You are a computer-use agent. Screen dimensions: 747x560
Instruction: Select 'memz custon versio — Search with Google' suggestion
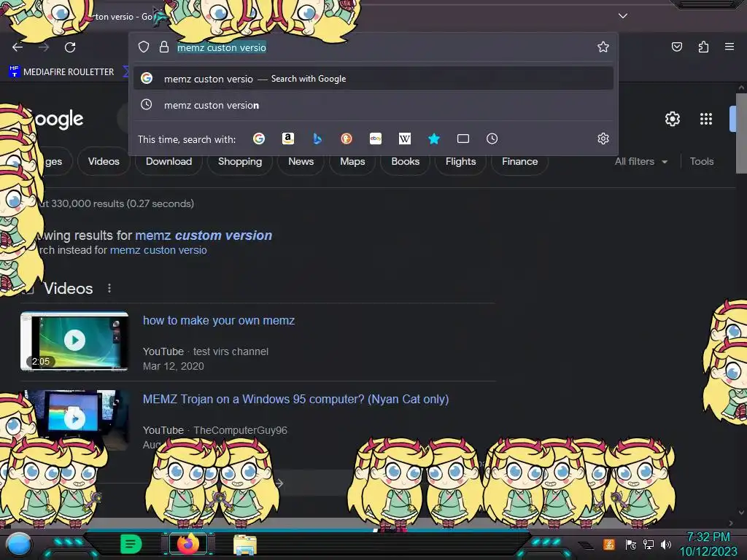[x=373, y=79]
